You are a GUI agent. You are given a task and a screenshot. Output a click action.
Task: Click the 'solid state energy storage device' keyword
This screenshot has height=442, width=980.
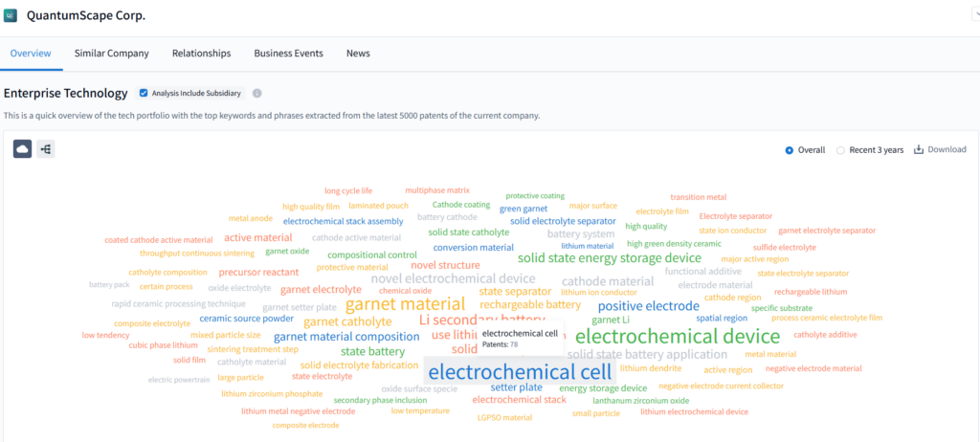609,257
